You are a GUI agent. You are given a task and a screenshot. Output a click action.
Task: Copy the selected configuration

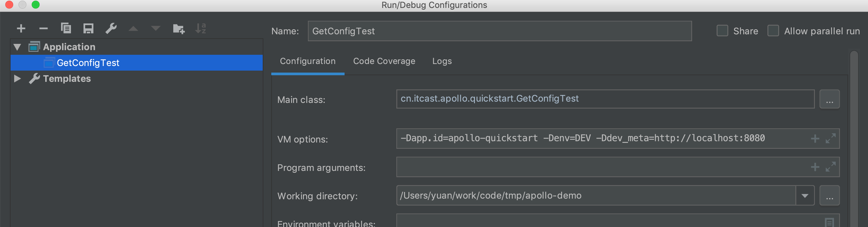click(x=66, y=29)
